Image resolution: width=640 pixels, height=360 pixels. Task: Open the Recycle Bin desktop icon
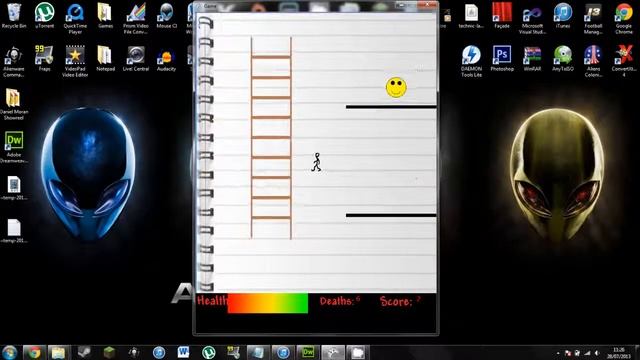click(x=14, y=16)
